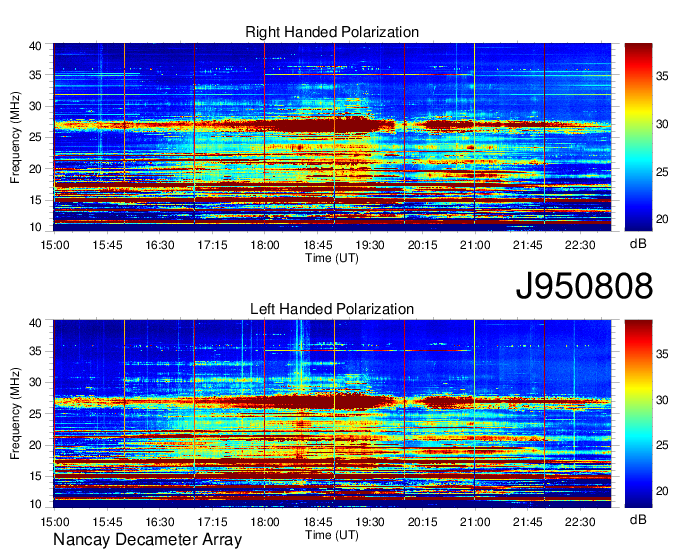
Task: Click the 20 dB tick beside top color bar
Action: point(662,219)
